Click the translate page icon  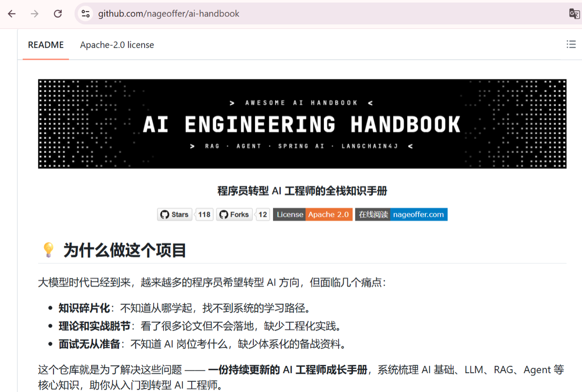click(574, 14)
